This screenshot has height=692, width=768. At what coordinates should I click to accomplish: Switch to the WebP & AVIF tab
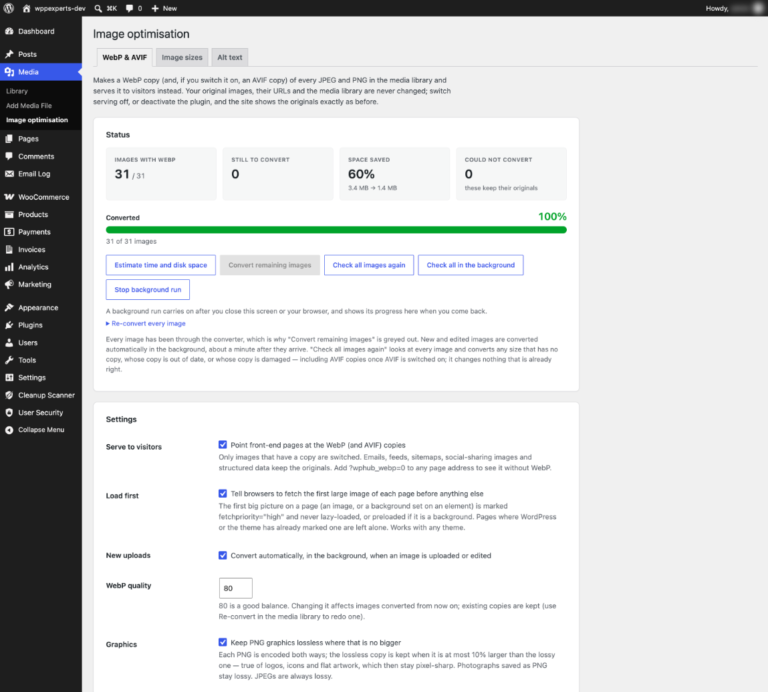(124, 57)
